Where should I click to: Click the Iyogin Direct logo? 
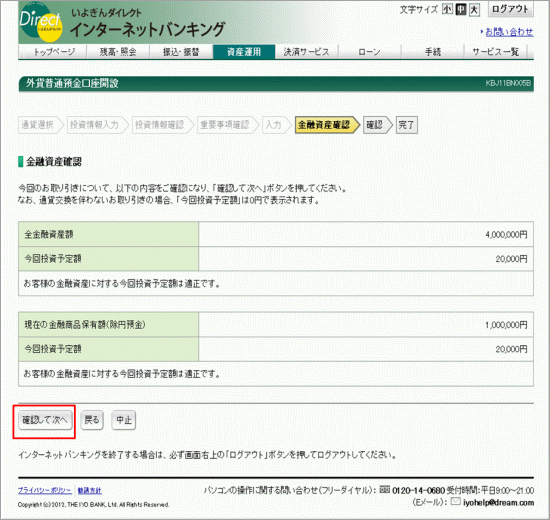41,23
